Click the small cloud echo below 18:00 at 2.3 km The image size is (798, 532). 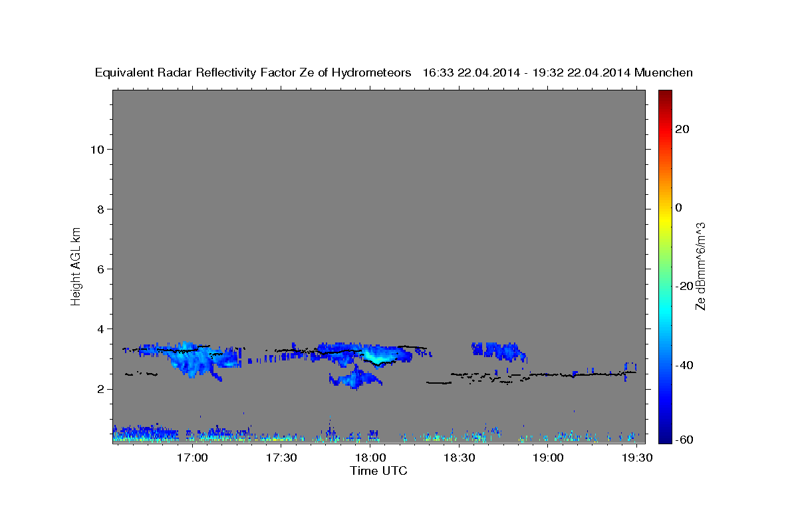(x=356, y=378)
